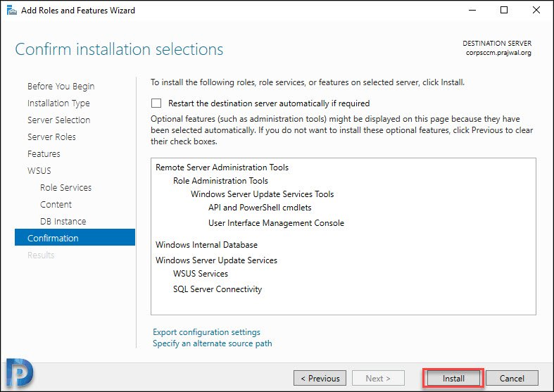Click the Install button
This screenshot has height=392, width=554.
[x=453, y=378]
